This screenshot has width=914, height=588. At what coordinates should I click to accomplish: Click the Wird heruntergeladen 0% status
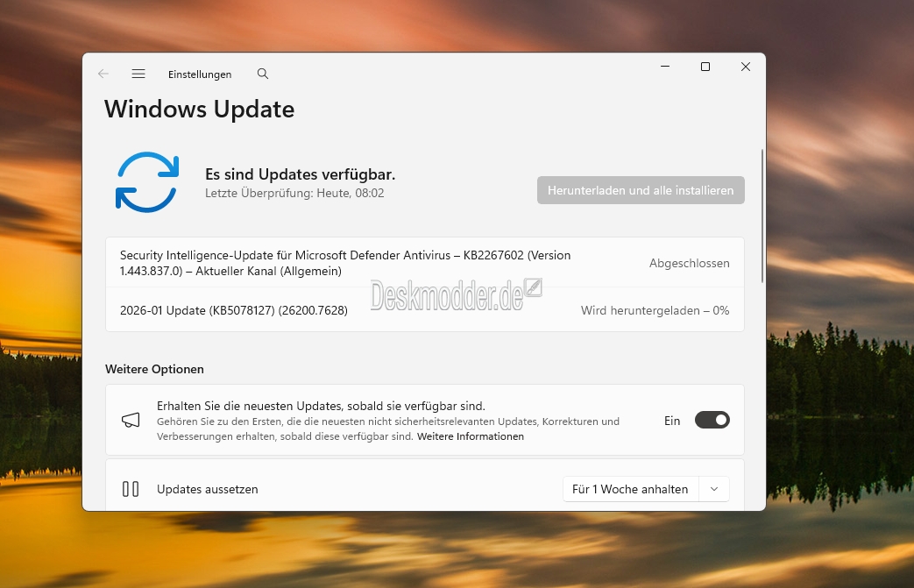coord(655,310)
